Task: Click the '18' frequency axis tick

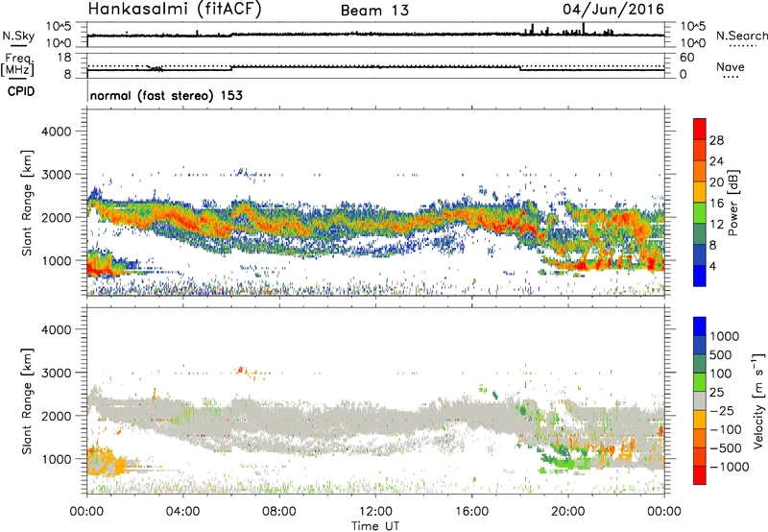Action: pyautogui.click(x=64, y=57)
